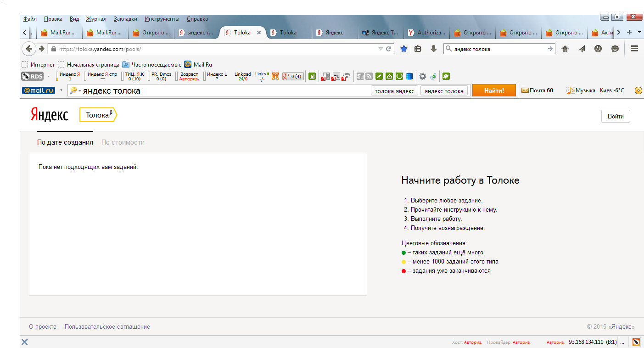Click the Войти login button
Screen dimensions: 644x348
click(x=616, y=116)
